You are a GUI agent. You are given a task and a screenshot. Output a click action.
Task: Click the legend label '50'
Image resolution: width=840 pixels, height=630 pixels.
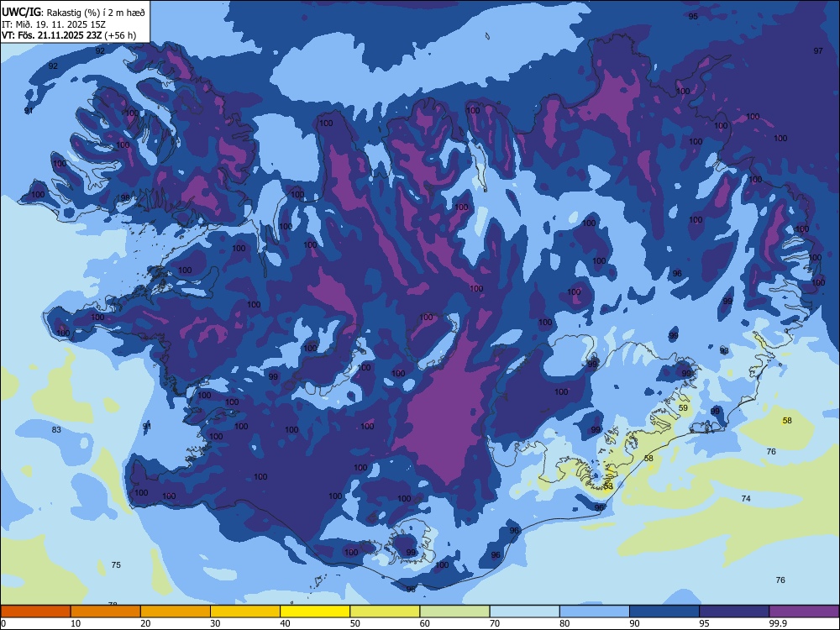(355, 623)
